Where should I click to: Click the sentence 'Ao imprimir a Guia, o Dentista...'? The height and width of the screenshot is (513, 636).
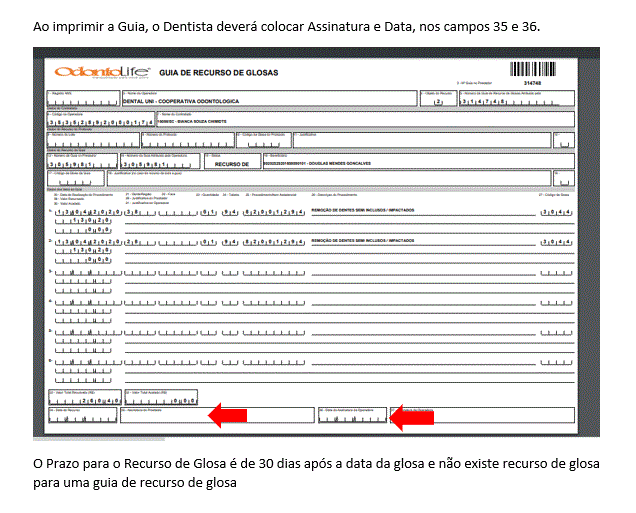(x=286, y=27)
